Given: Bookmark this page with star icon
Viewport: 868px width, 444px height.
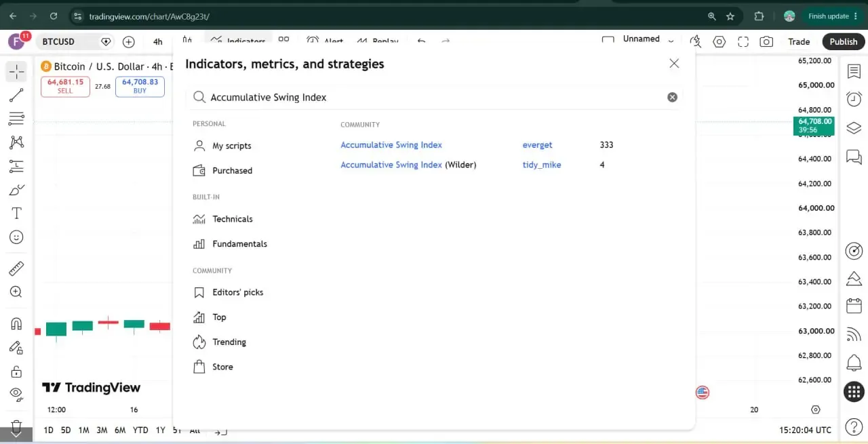Looking at the screenshot, I should (730, 16).
